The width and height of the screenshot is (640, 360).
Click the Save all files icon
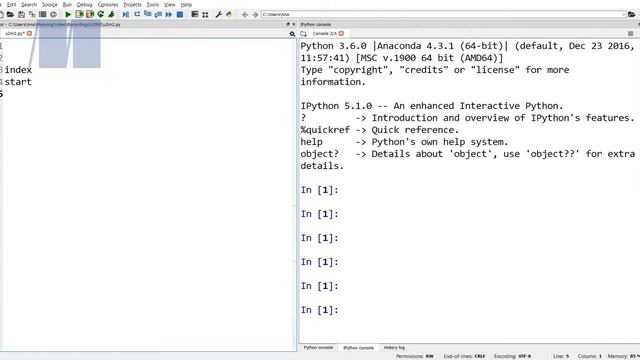click(32, 14)
